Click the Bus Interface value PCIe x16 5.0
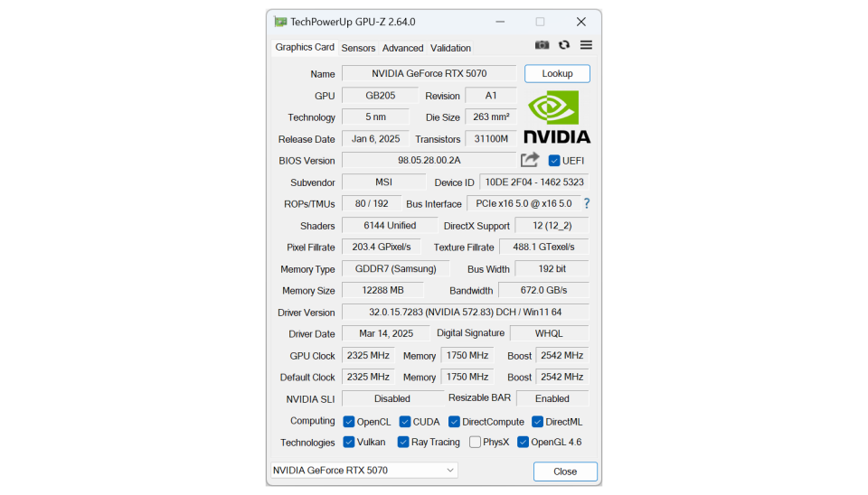This screenshot has height=495, width=868. click(x=524, y=203)
